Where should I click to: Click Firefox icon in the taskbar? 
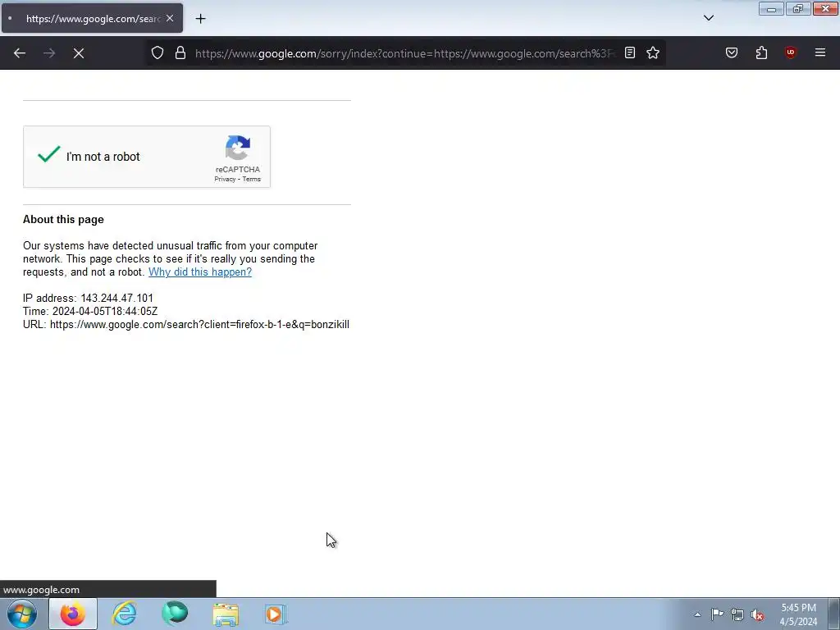pos(73,614)
